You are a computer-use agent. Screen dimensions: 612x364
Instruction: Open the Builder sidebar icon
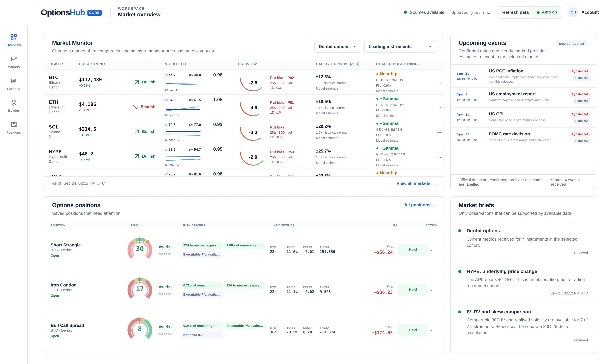point(14,102)
